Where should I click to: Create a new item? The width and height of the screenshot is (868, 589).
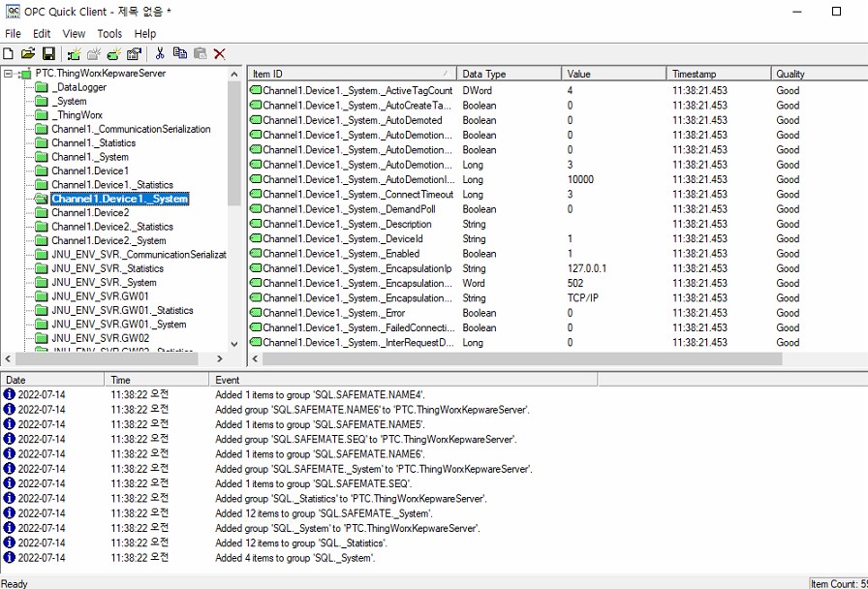point(114,53)
